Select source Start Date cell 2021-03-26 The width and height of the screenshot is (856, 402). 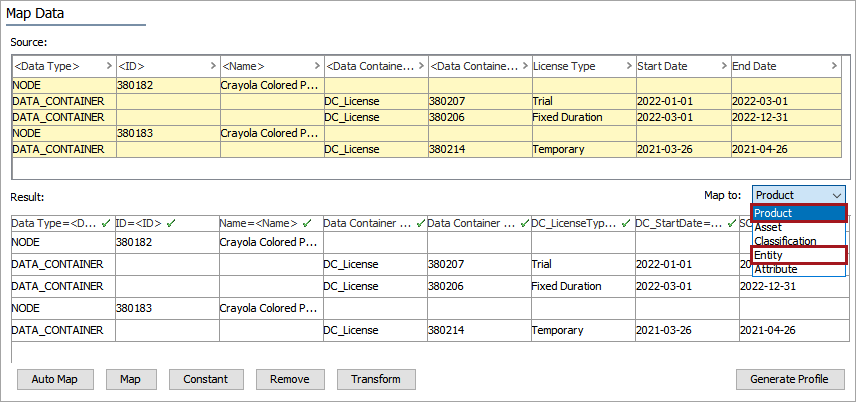[683, 149]
